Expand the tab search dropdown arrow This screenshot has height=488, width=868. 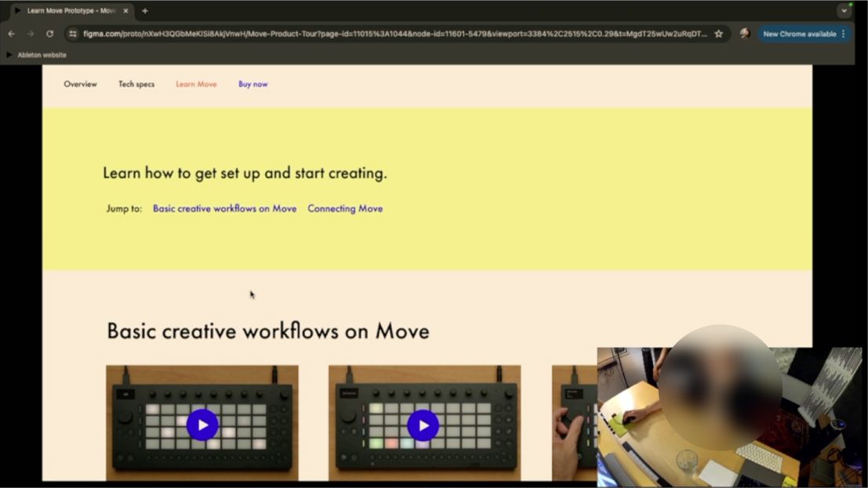coord(844,10)
